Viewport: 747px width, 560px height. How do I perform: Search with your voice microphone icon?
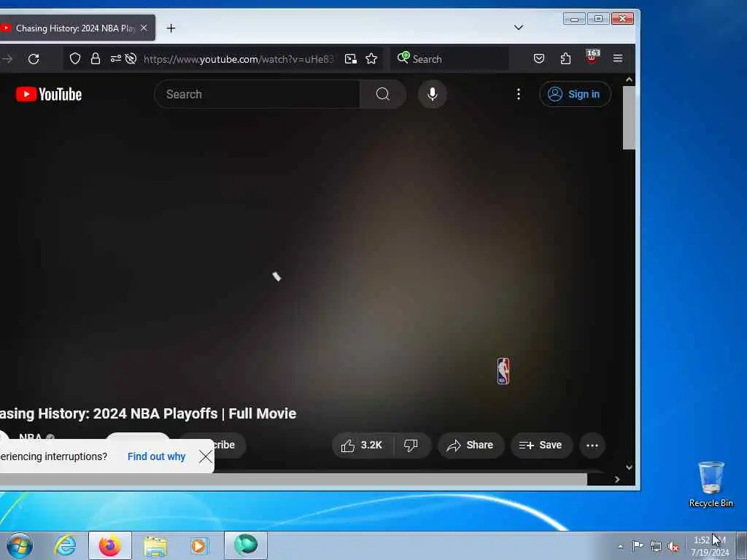pos(432,94)
